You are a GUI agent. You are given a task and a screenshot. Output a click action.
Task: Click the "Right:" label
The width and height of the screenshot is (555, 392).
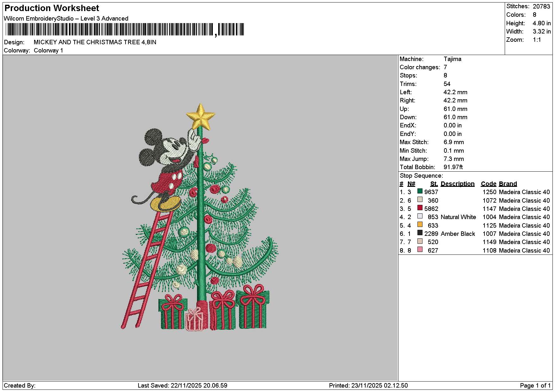pos(408,101)
